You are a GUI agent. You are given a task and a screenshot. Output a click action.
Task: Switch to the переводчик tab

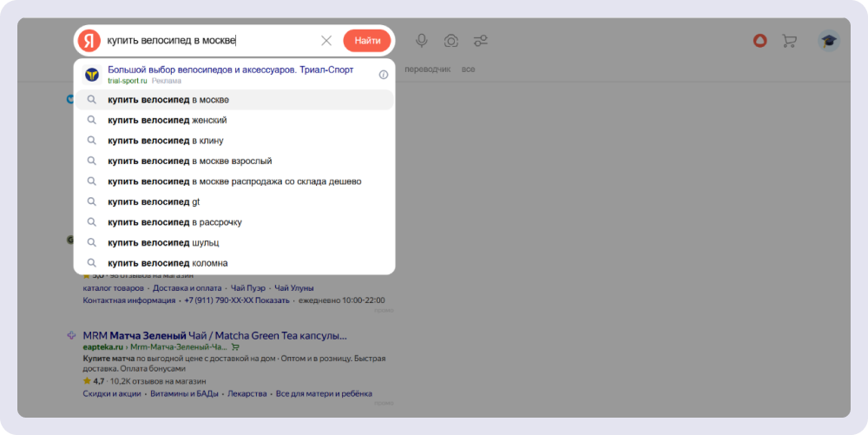427,69
